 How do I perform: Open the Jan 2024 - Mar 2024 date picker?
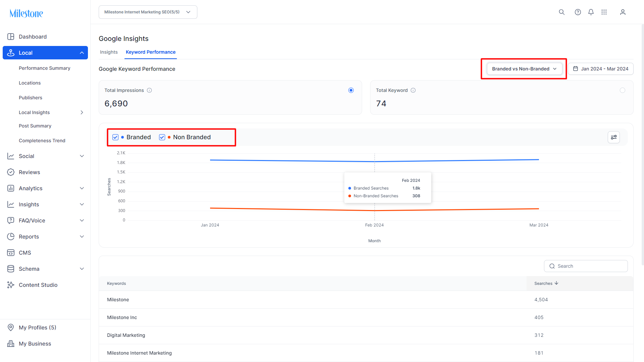point(600,69)
